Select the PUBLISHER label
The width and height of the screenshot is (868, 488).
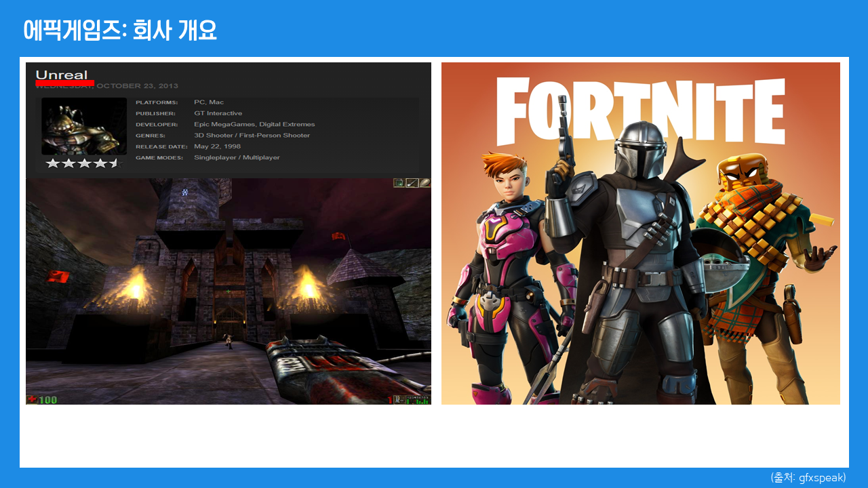tap(155, 113)
